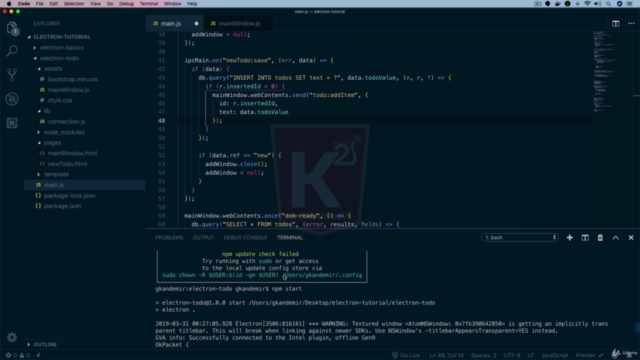Viewport: 640px width, 360px height.
Task: Open the Manage gear settings menu
Action: click(12, 337)
